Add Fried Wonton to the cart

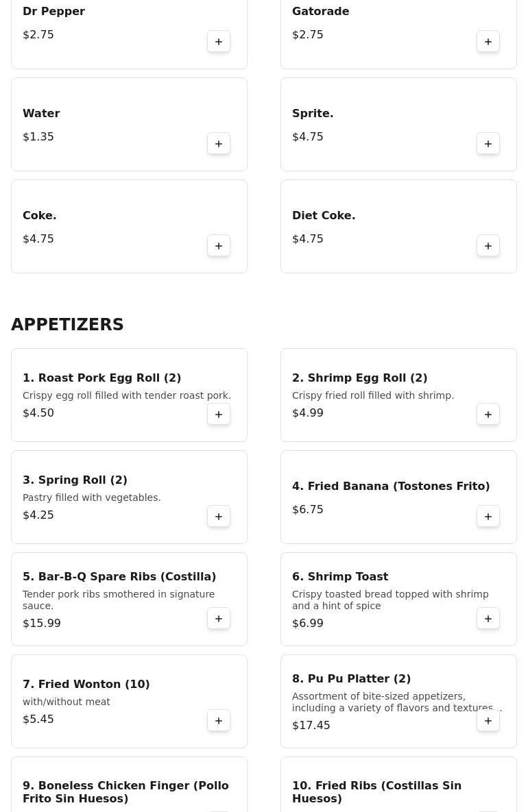click(219, 721)
